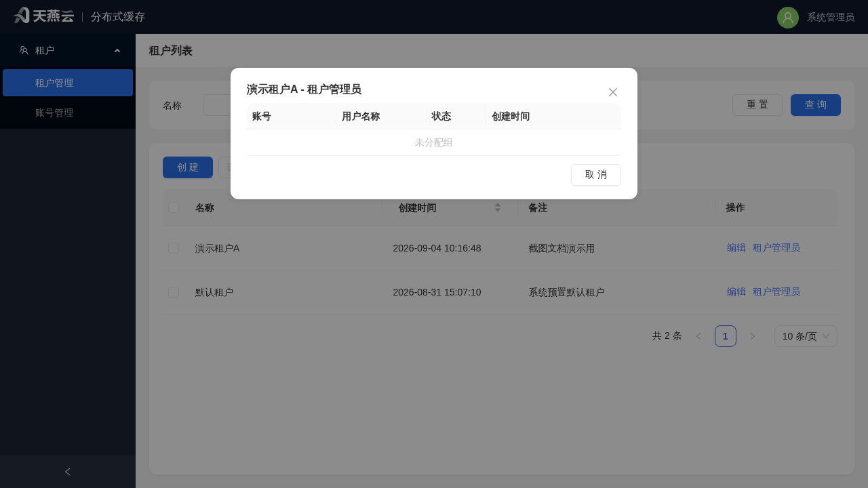Click the 租户列表 page heading
This screenshot has height=488, width=868.
[171, 51]
